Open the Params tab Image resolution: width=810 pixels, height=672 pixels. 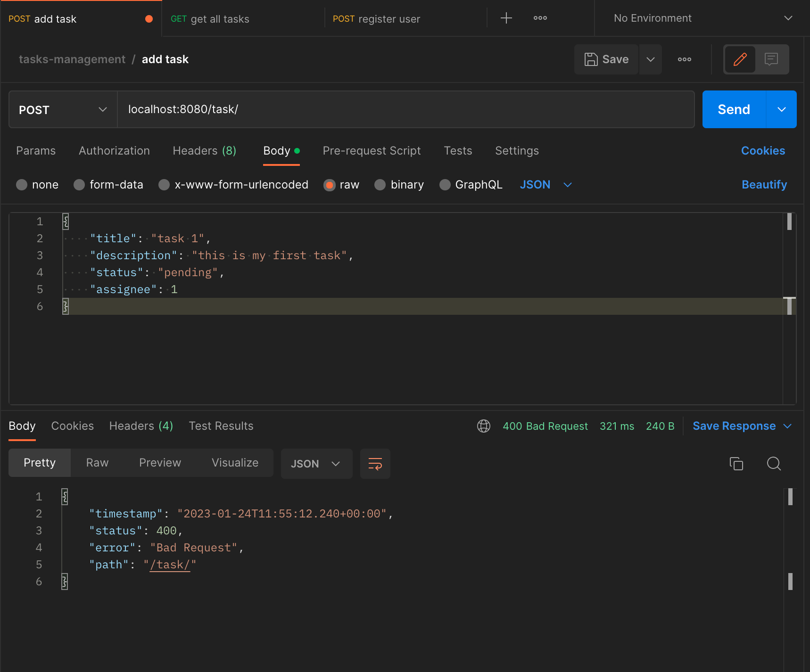[36, 151]
